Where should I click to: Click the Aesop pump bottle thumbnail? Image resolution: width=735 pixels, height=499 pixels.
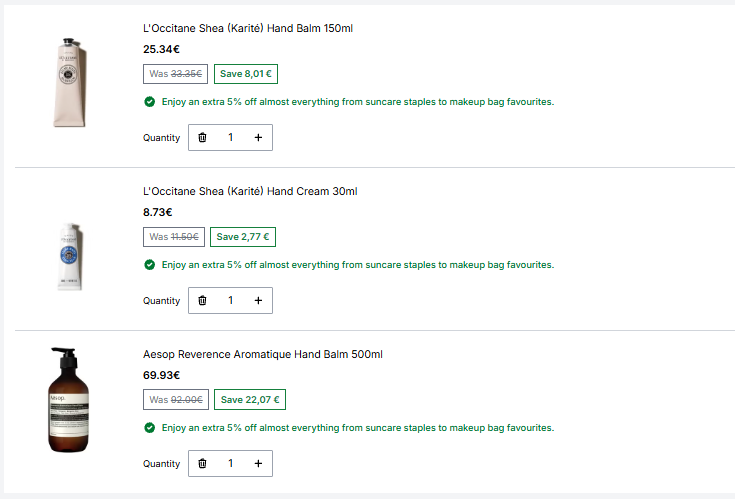coord(68,400)
